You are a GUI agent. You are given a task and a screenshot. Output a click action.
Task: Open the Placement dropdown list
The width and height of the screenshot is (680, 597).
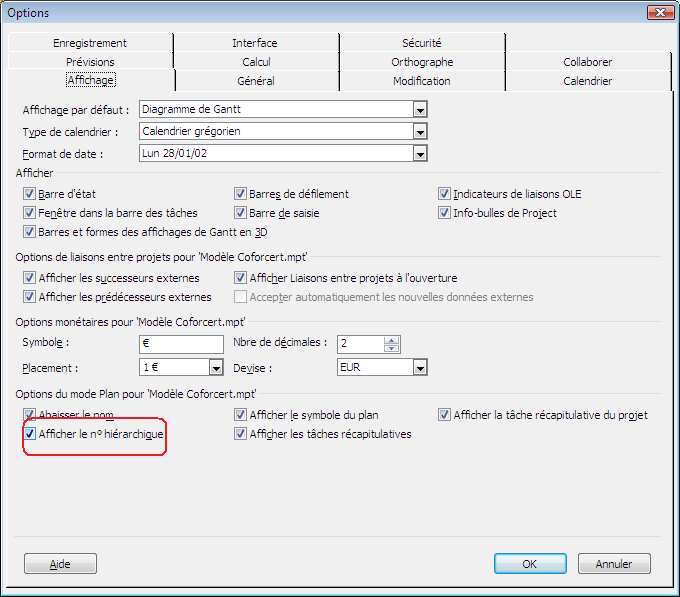(216, 367)
